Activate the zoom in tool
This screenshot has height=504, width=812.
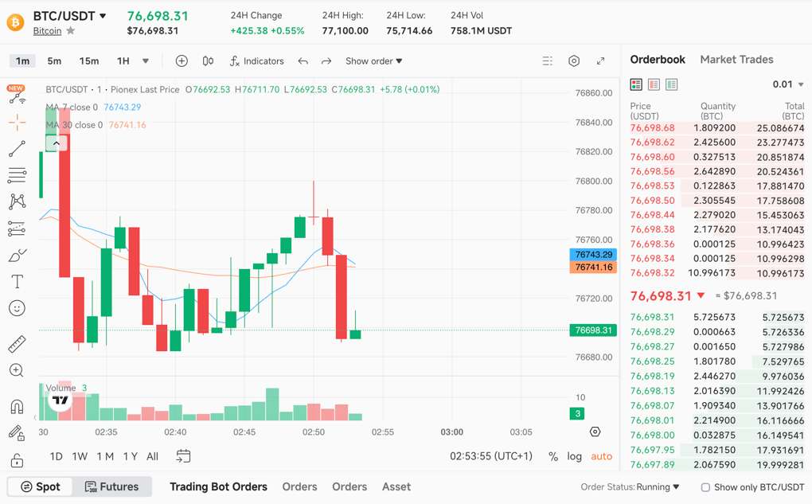(17, 370)
